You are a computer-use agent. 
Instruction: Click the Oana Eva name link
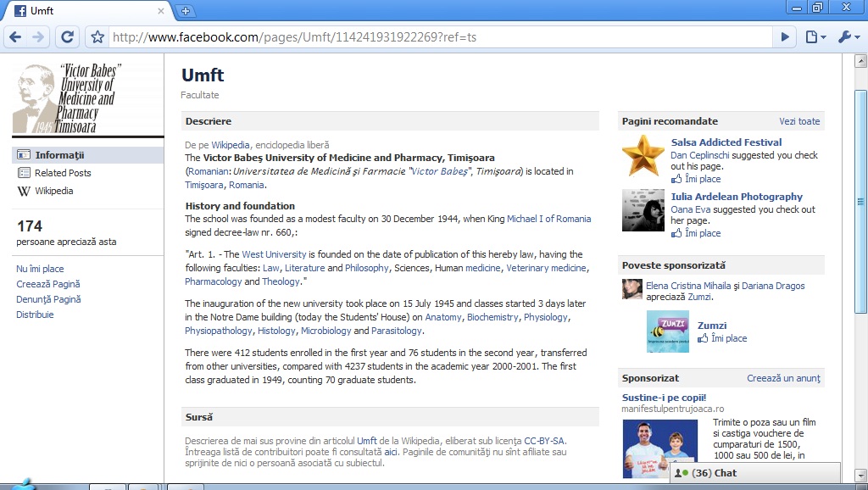(690, 210)
